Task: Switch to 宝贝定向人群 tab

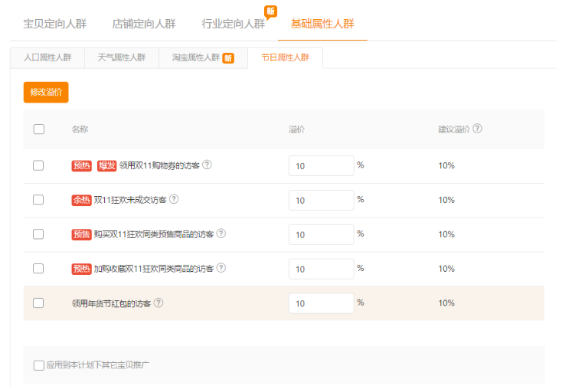Action: [55, 24]
